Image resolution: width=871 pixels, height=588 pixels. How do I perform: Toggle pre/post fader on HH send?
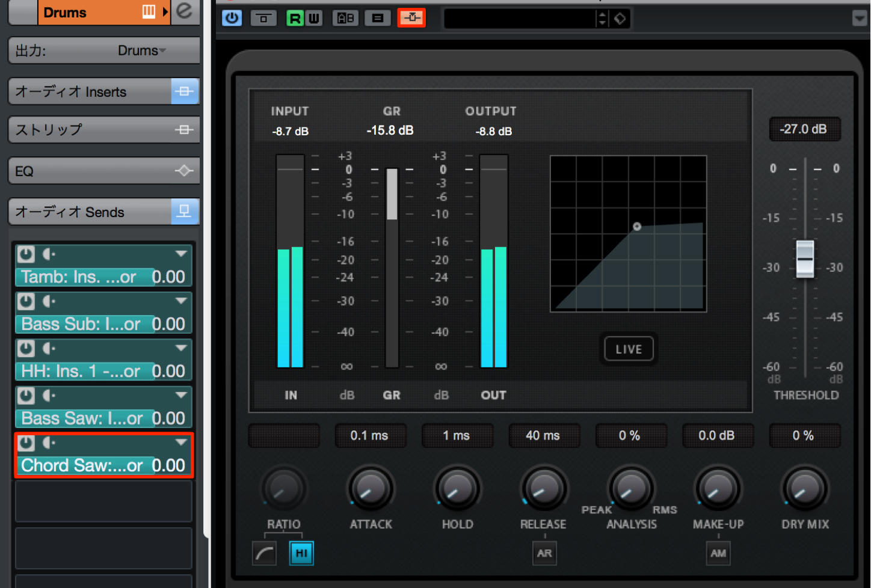[x=49, y=349]
